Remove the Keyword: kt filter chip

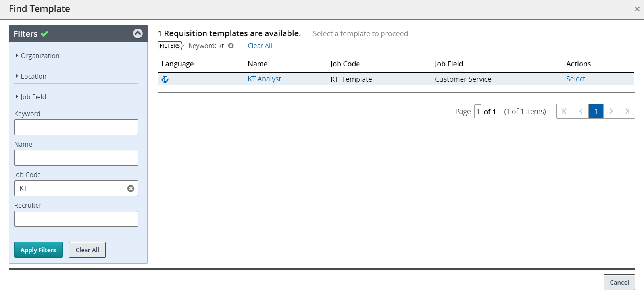tap(231, 46)
